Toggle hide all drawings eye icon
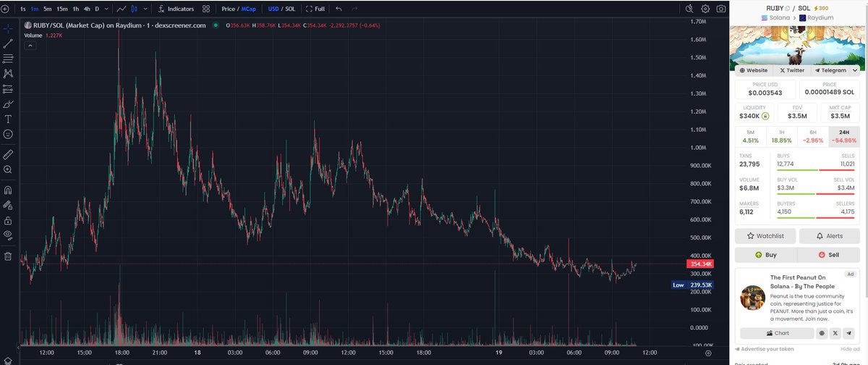Image resolution: width=868 pixels, height=365 pixels. click(x=8, y=235)
